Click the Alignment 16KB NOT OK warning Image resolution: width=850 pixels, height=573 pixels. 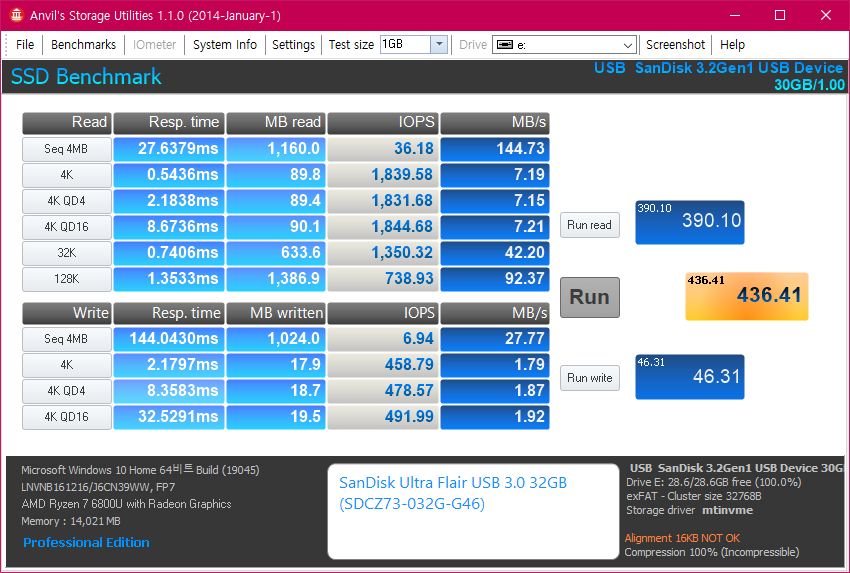click(x=682, y=538)
